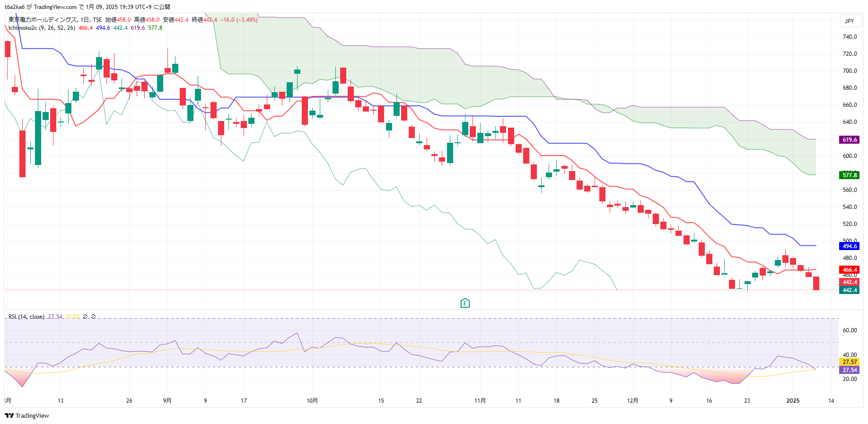Click the 10月 label on the date axis
868x424 pixels.
312,401
